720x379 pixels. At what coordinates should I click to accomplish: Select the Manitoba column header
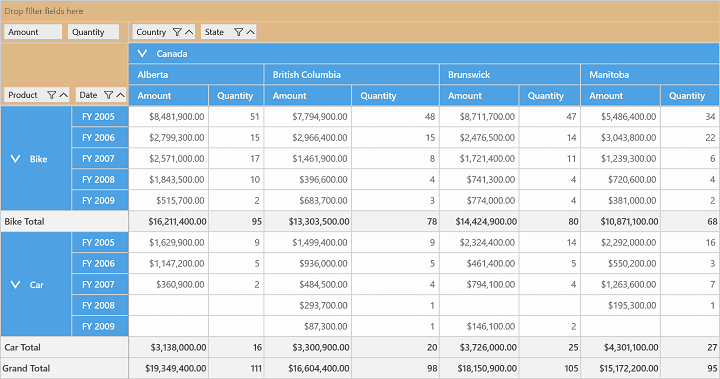[x=650, y=75]
